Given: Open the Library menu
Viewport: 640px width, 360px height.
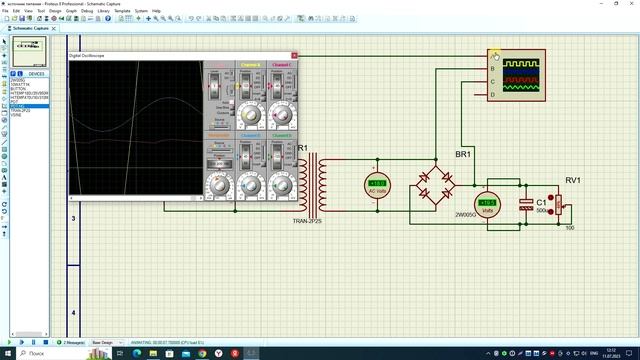Looking at the screenshot, I should [103, 11].
